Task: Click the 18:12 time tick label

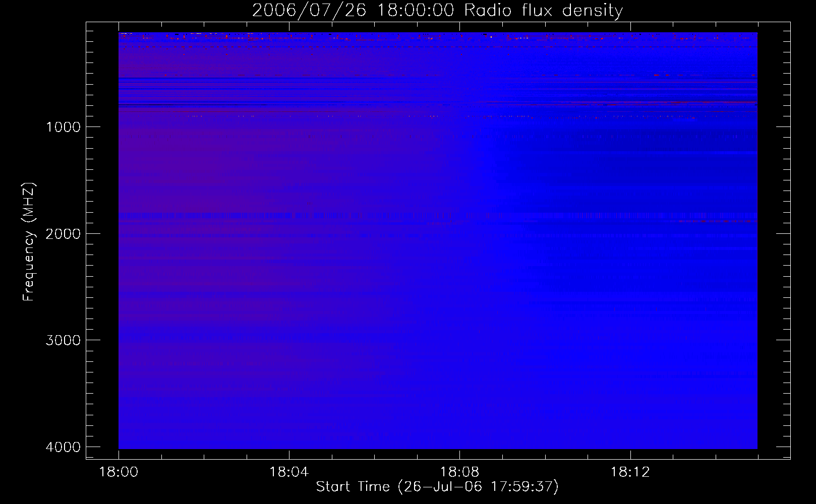Action: tap(630, 472)
